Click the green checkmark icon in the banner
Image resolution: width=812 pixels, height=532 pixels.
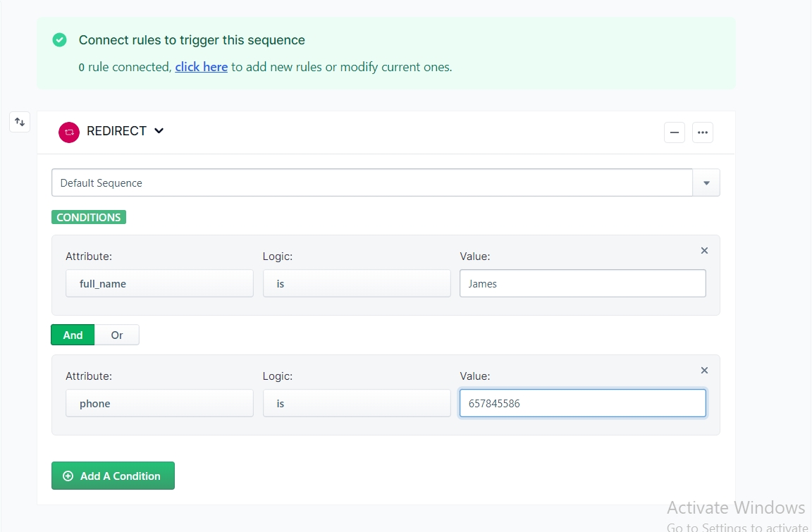[x=60, y=40]
